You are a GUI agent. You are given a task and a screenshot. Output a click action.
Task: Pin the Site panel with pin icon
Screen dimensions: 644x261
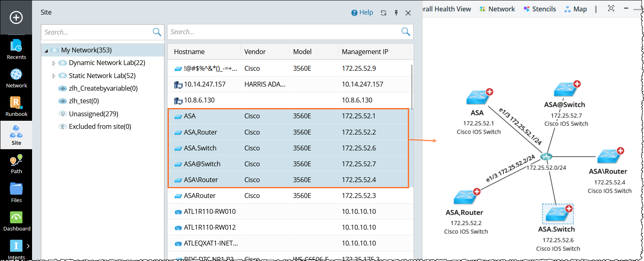point(396,13)
